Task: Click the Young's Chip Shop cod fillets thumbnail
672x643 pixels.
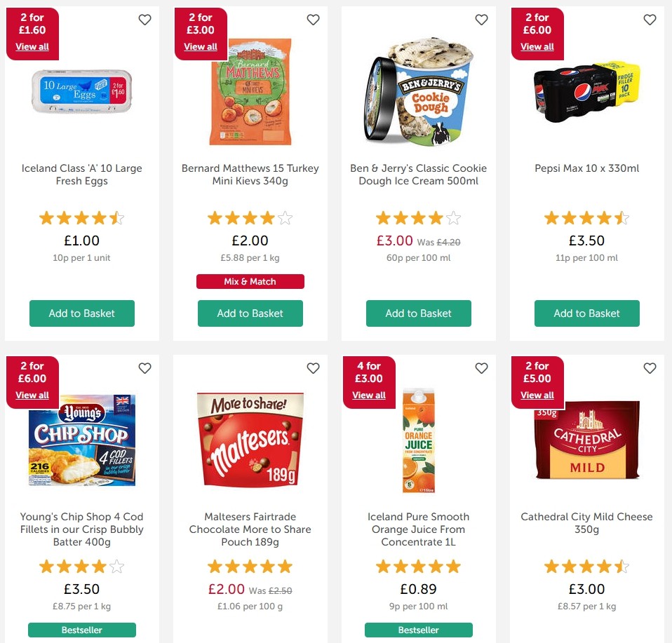Action: tap(81, 440)
